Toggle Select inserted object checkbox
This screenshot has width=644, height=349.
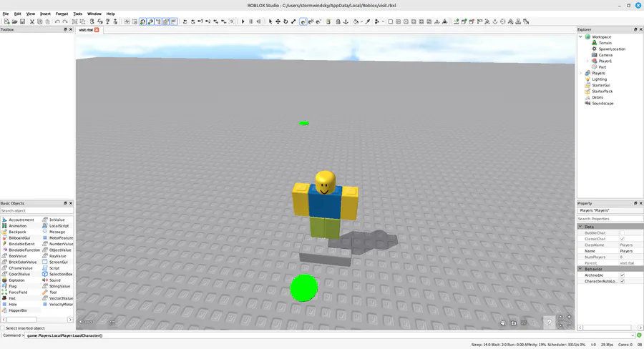tap(2, 328)
